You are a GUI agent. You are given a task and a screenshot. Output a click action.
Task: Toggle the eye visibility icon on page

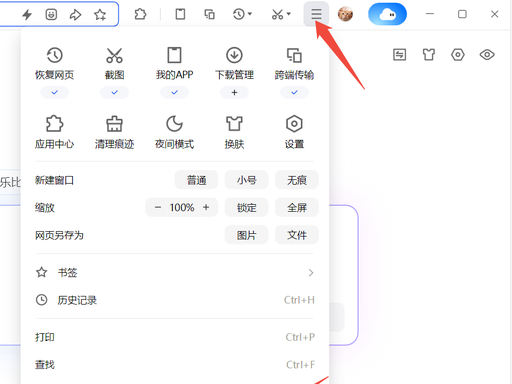[x=487, y=55]
